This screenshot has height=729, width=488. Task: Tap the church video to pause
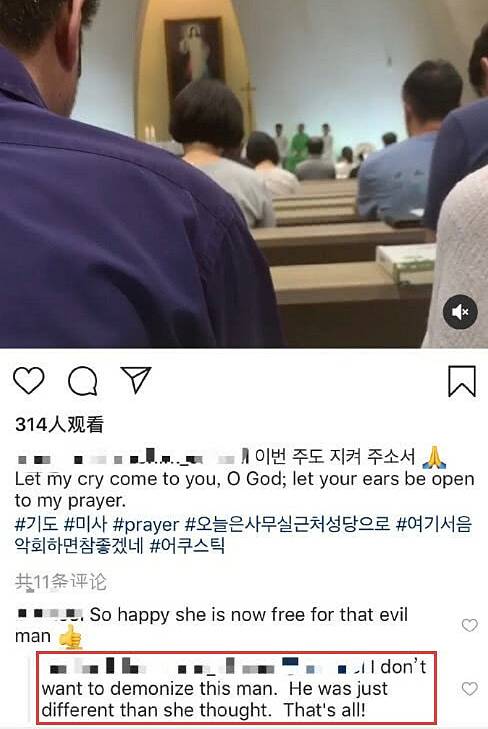click(244, 174)
